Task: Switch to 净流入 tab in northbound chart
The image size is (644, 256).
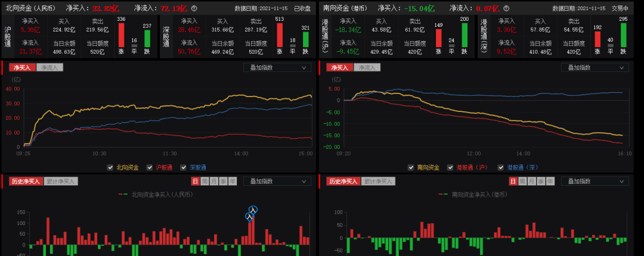Action: (x=49, y=68)
